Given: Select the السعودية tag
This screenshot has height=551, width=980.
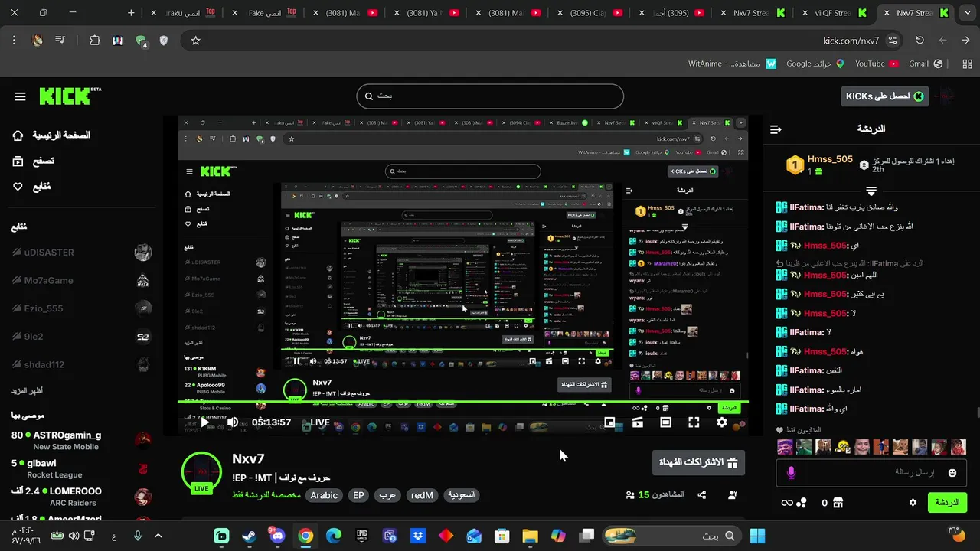Looking at the screenshot, I should click(x=462, y=495).
